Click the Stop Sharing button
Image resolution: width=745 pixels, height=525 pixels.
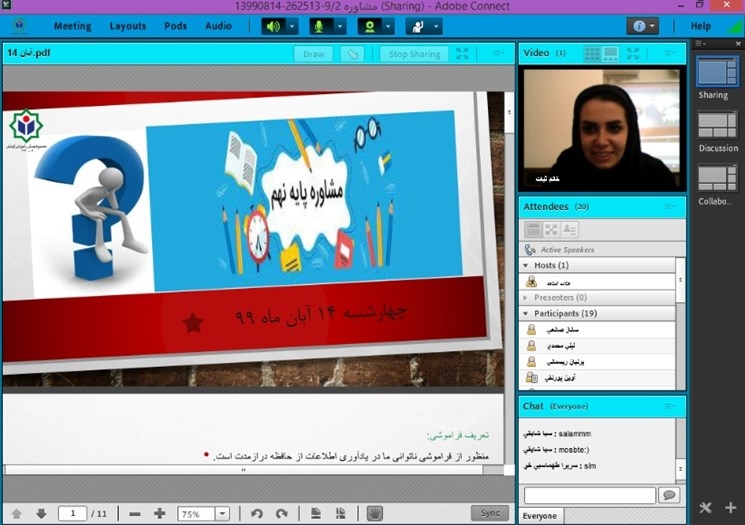412,54
